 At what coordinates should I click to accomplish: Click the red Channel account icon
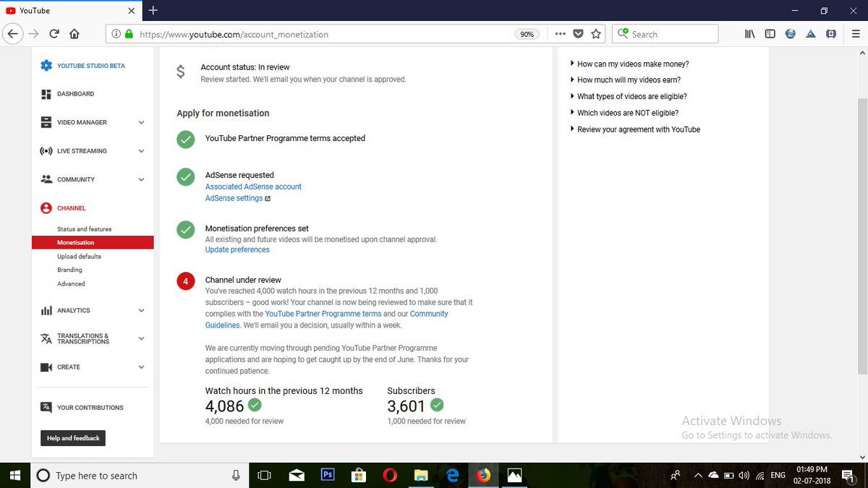point(46,208)
